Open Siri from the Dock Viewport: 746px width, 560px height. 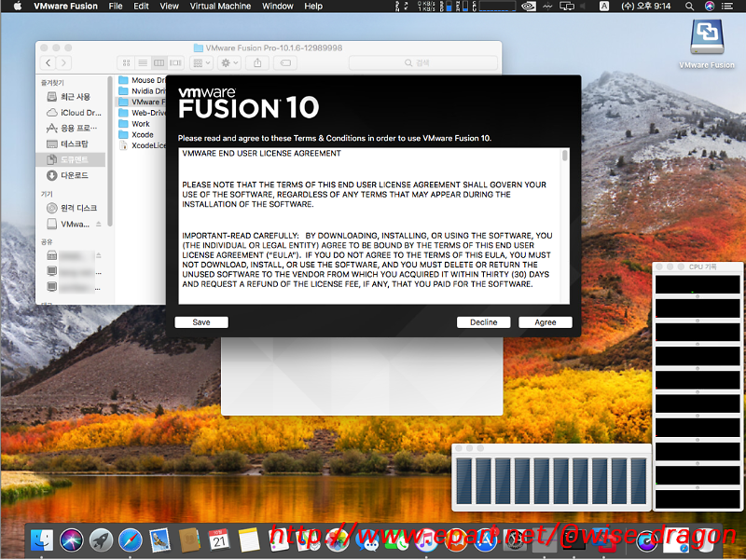[72, 540]
